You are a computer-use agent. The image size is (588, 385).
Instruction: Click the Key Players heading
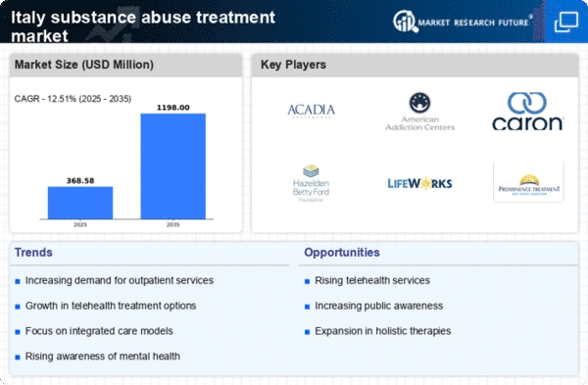(x=293, y=65)
